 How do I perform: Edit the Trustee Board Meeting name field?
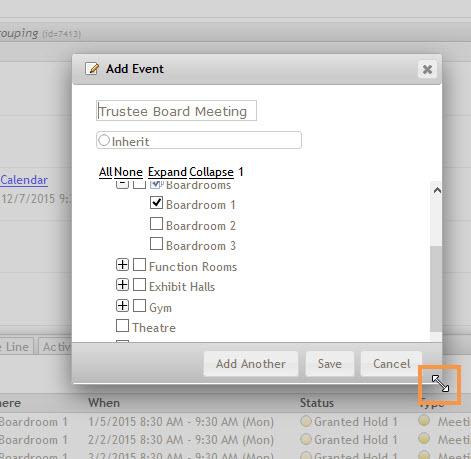(x=176, y=111)
